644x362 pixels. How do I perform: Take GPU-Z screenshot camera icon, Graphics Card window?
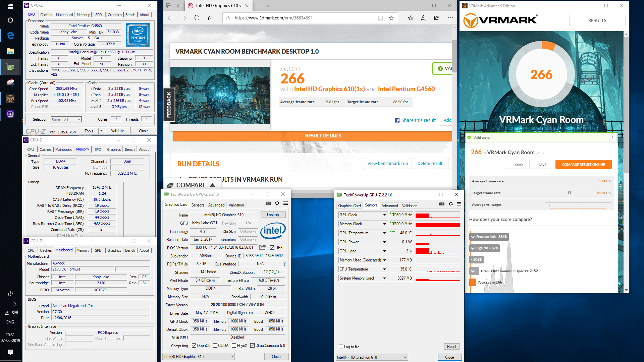268,203
